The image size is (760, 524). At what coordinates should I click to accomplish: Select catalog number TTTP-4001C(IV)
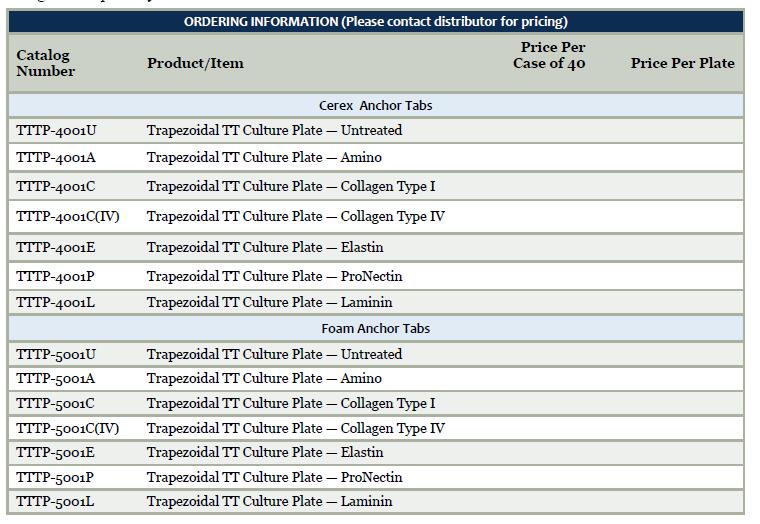68,216
